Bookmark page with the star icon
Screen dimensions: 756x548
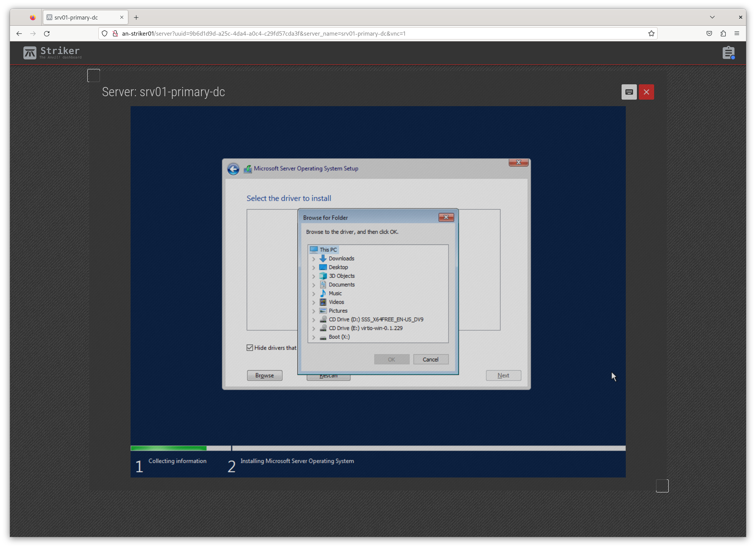651,34
